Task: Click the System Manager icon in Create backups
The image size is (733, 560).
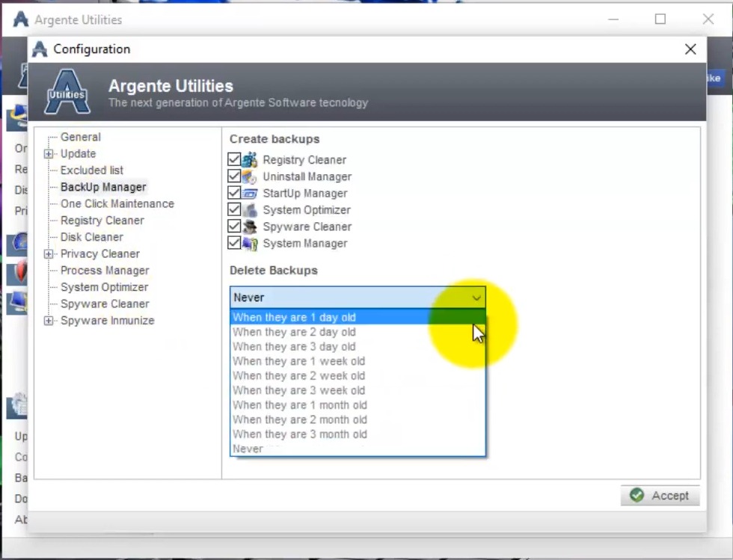Action: point(250,243)
